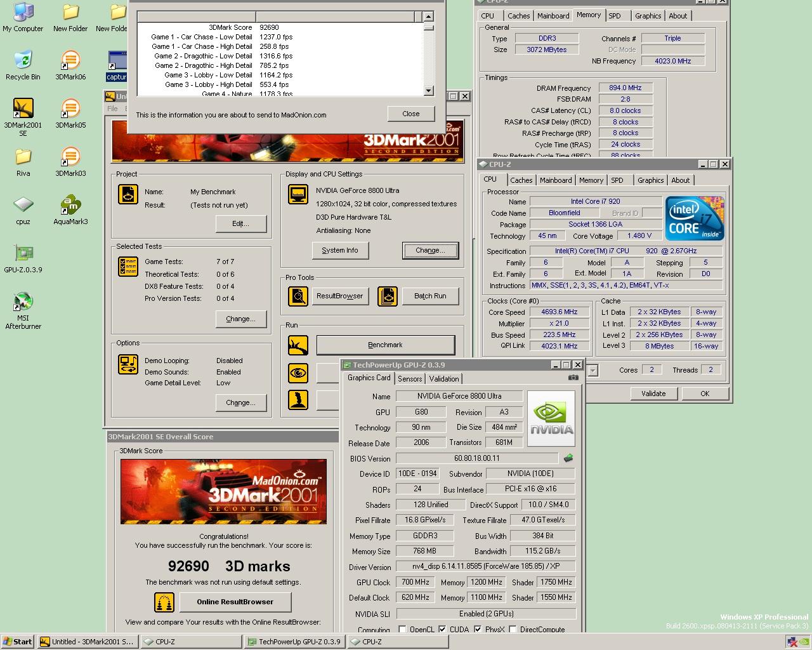This screenshot has width=812, height=650.
Task: Click Change button under Options
Action: click(x=241, y=402)
